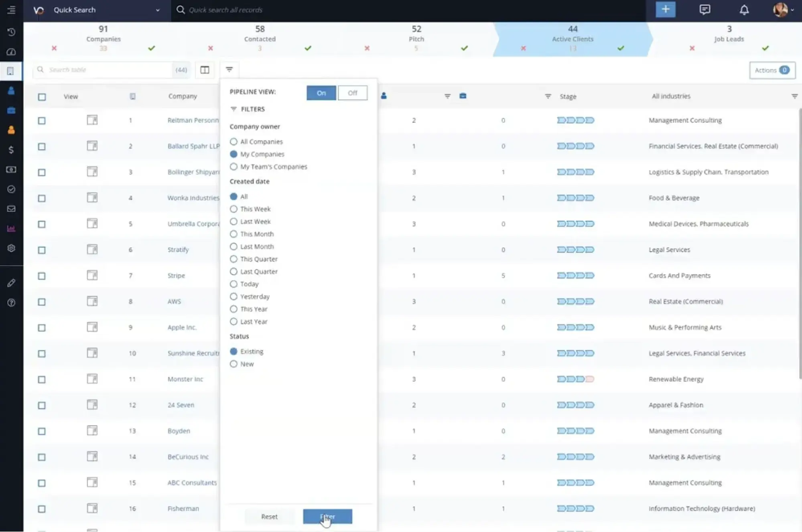Open the settings gear in sidebar
The width and height of the screenshot is (802, 532).
point(11,249)
